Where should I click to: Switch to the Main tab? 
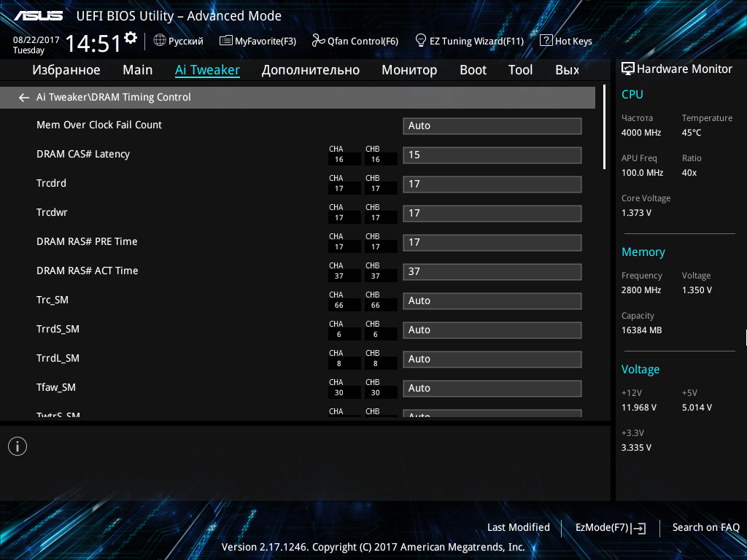point(138,70)
